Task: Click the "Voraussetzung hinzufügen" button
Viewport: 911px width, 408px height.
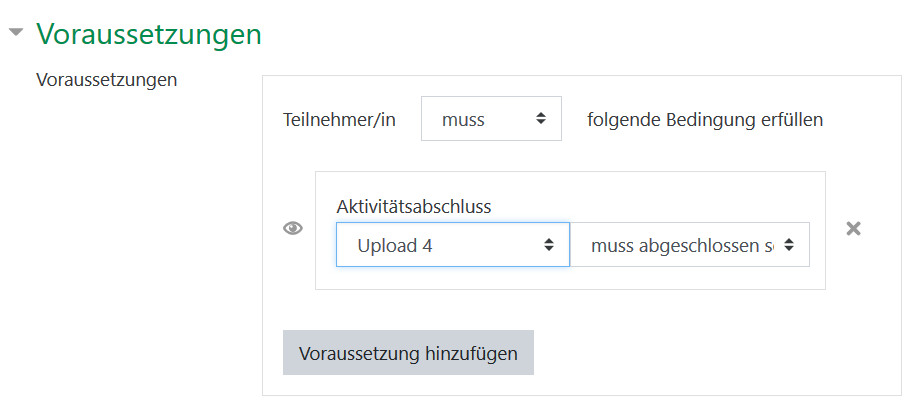Action: point(408,353)
